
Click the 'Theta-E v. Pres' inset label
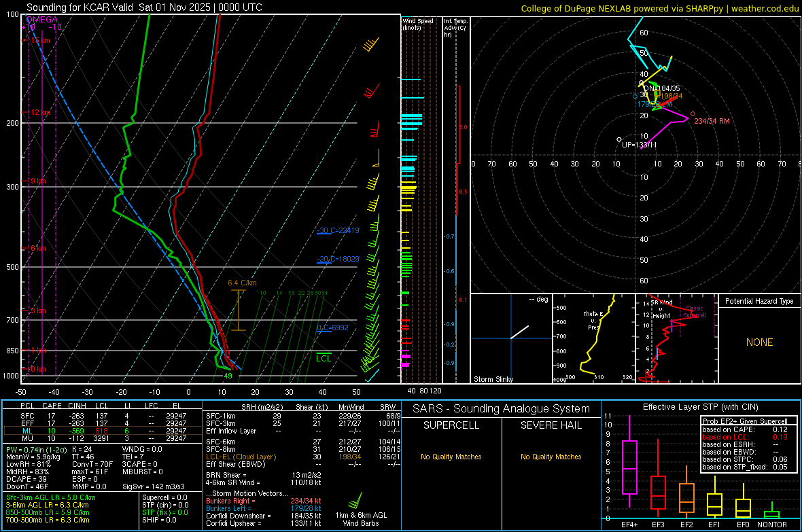[593, 320]
